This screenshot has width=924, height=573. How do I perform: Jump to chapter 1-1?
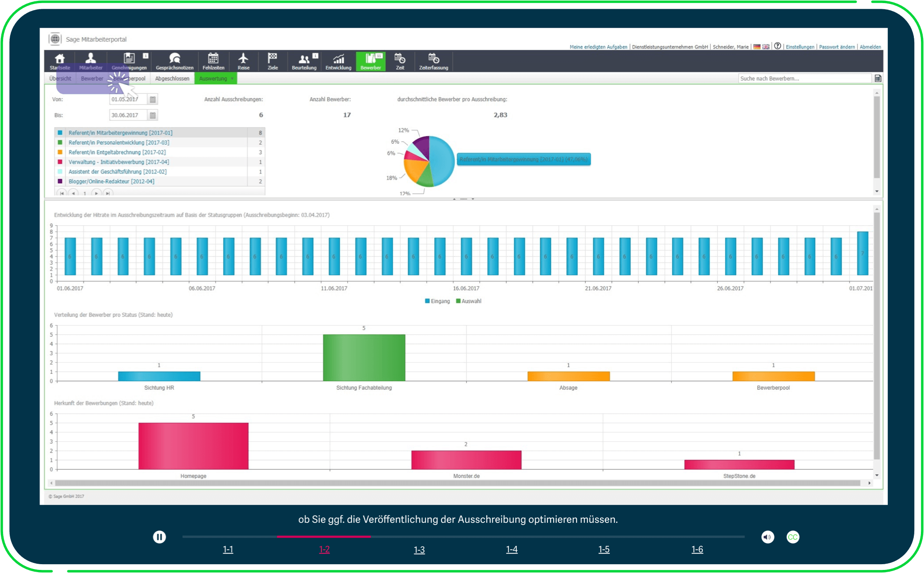(x=228, y=549)
